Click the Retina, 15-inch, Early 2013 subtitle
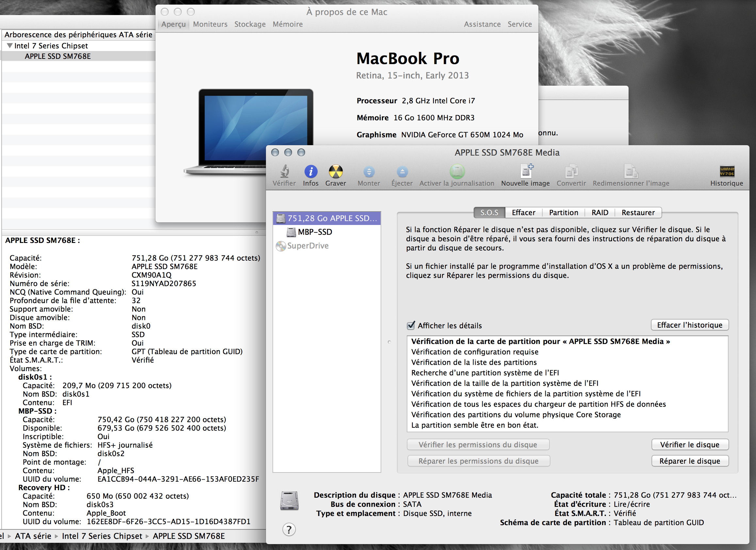 (x=412, y=76)
